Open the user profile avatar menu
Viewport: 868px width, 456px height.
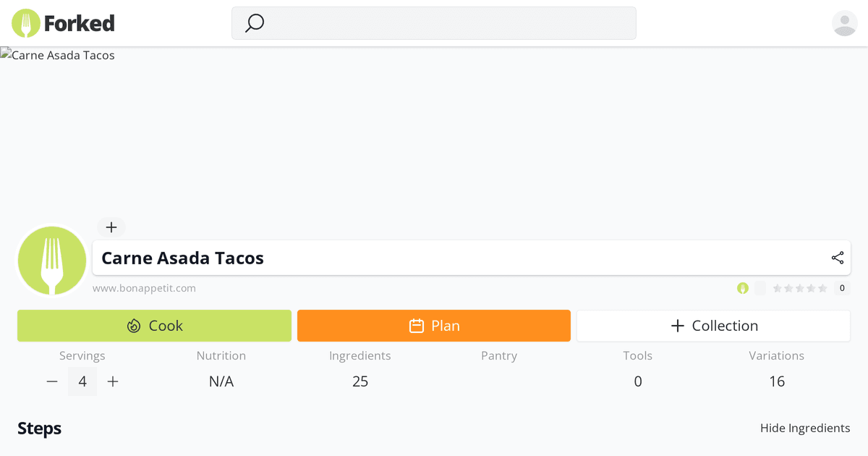click(x=844, y=23)
